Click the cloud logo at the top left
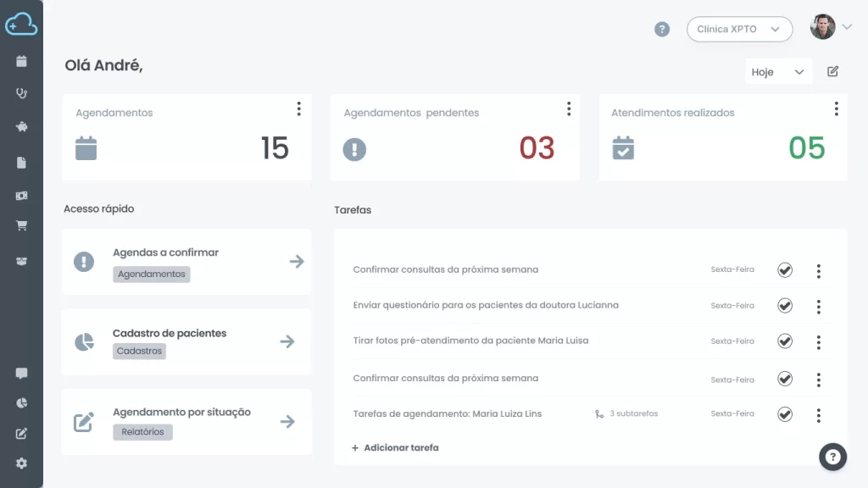The image size is (868, 488). pyautogui.click(x=21, y=24)
